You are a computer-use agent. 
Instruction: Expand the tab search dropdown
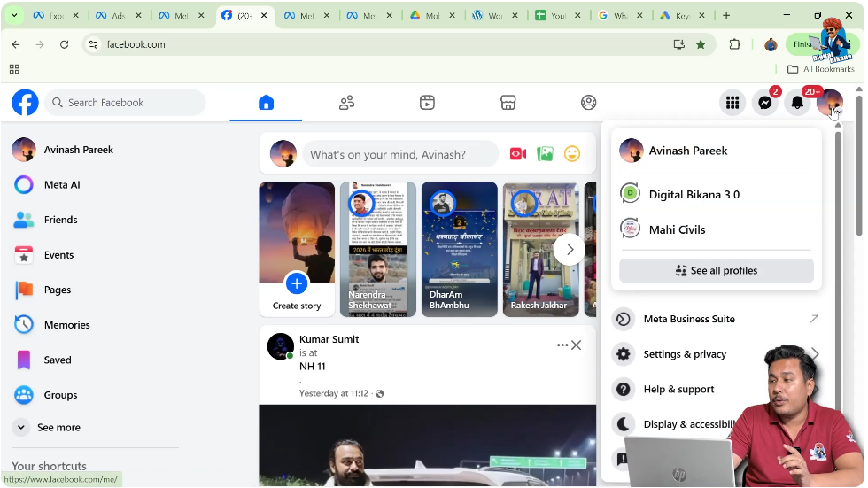point(14,15)
